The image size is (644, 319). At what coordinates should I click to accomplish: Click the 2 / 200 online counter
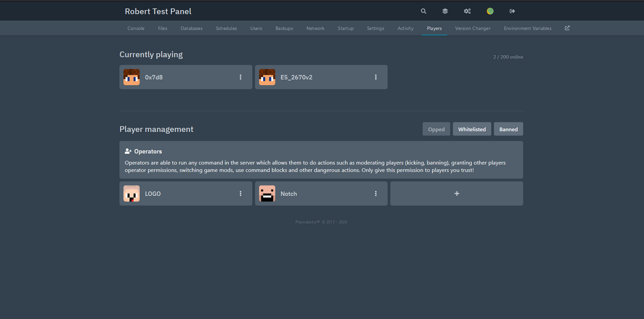pos(508,57)
